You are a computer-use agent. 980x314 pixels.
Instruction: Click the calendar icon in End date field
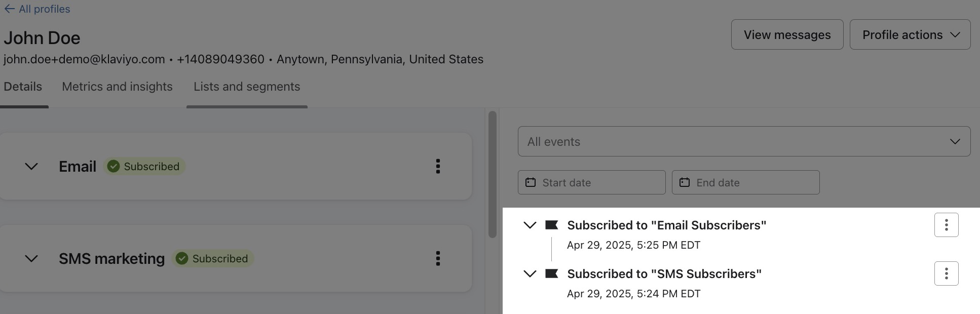[x=686, y=182]
